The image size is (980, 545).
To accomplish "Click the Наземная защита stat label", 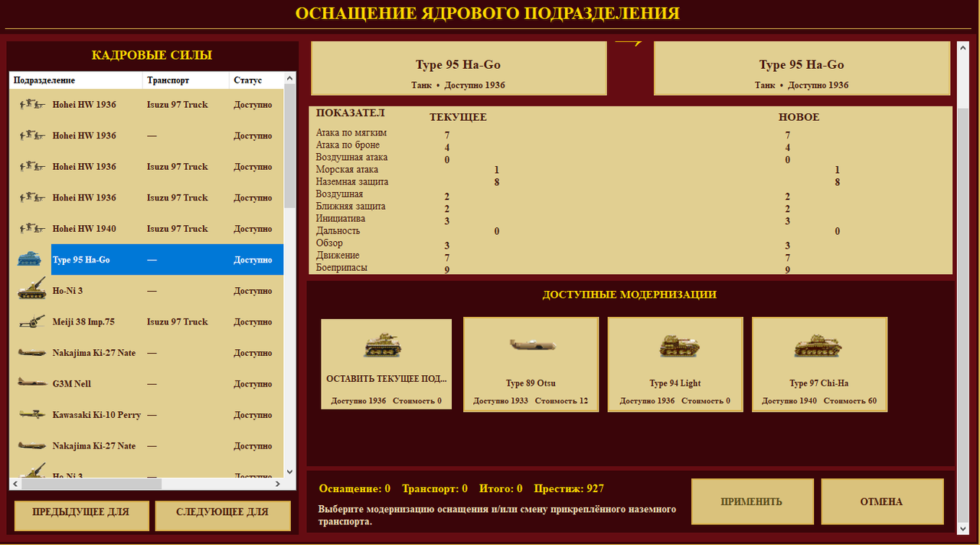I will (352, 181).
